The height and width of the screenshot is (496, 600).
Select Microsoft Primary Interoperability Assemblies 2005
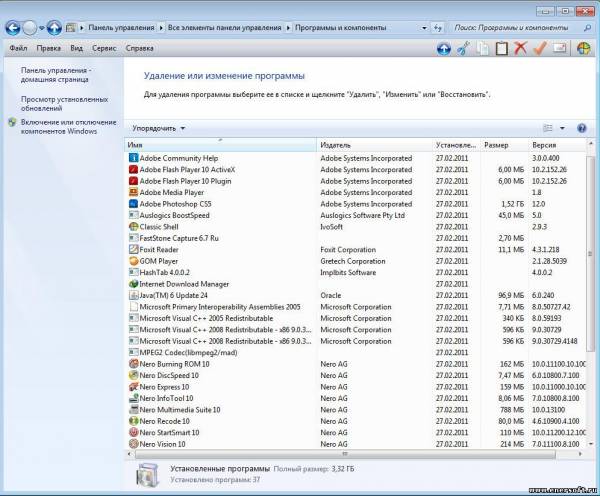click(x=356, y=307)
